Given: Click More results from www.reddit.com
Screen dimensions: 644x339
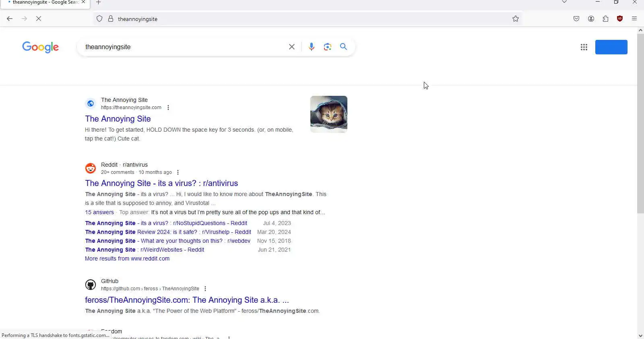Looking at the screenshot, I should pyautogui.click(x=127, y=258).
